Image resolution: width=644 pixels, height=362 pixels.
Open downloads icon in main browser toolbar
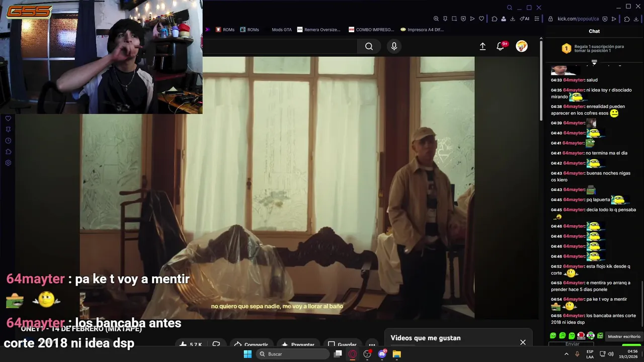tap(513, 19)
